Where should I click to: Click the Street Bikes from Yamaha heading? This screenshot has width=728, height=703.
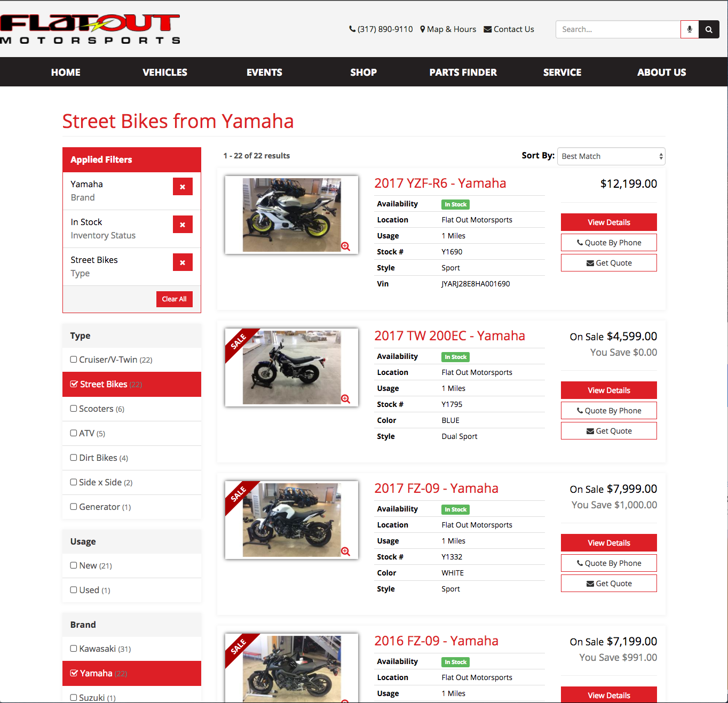pyautogui.click(x=178, y=122)
